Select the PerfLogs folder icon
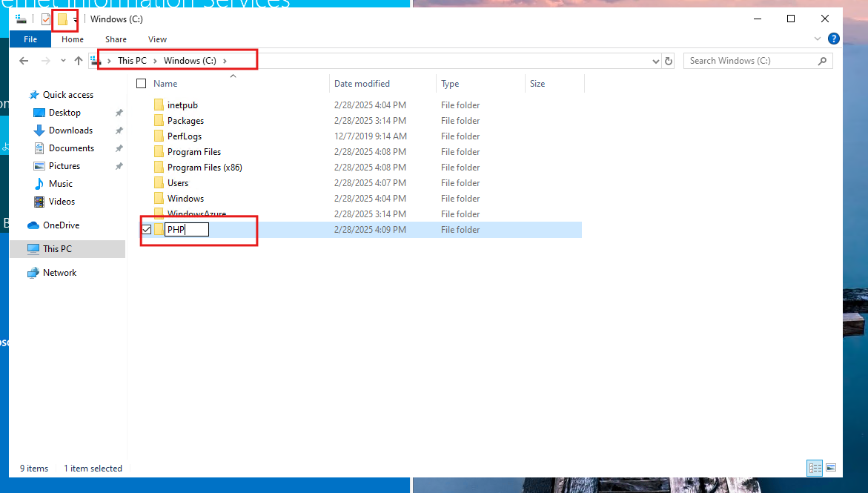The image size is (868, 493). [x=159, y=136]
